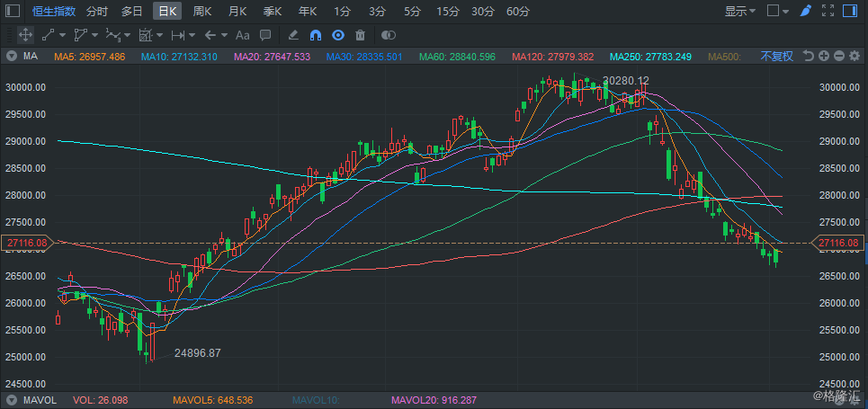This screenshot has width=868, height=409.
Task: Open the line tool dropdown arrow
Action: pos(63,35)
